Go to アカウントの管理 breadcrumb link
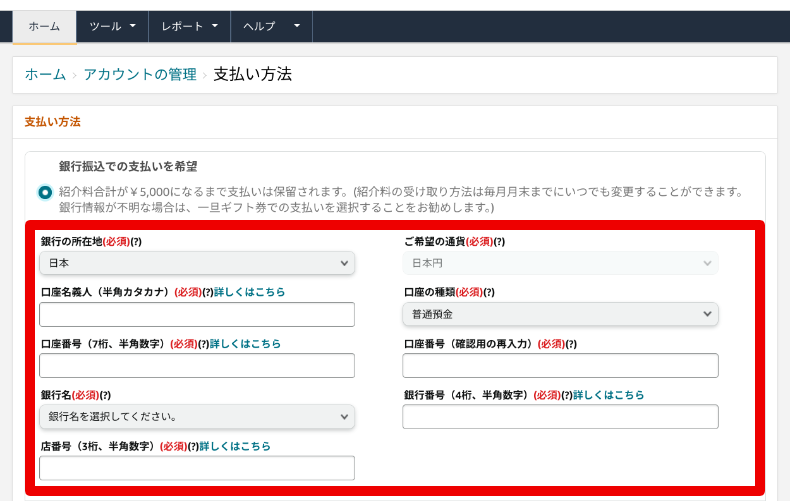 pos(140,75)
